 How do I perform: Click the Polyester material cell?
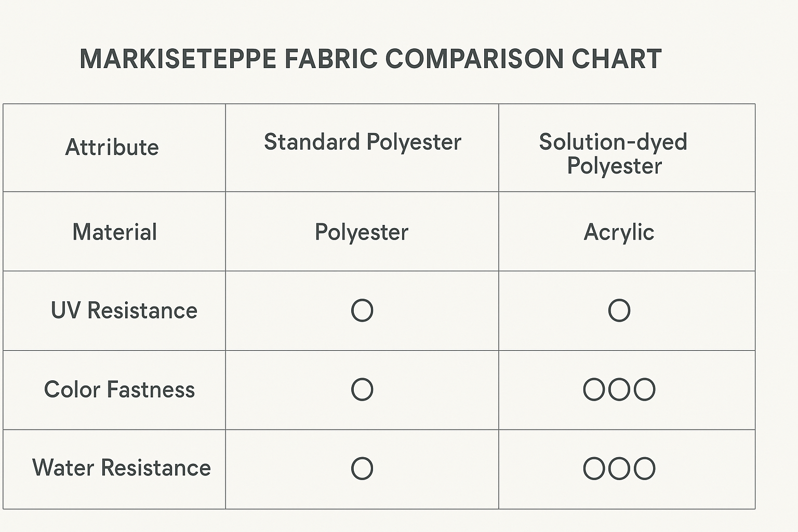tap(362, 232)
